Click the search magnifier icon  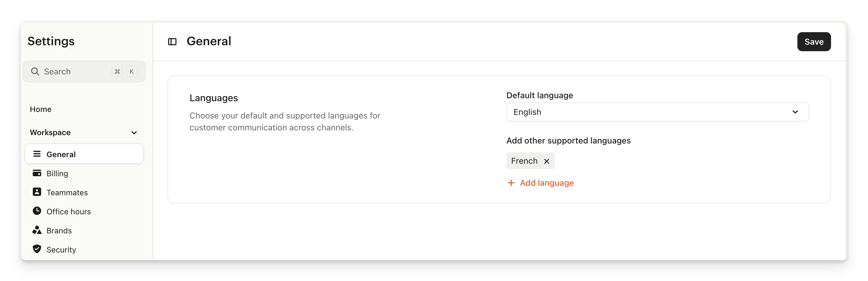[x=35, y=71]
